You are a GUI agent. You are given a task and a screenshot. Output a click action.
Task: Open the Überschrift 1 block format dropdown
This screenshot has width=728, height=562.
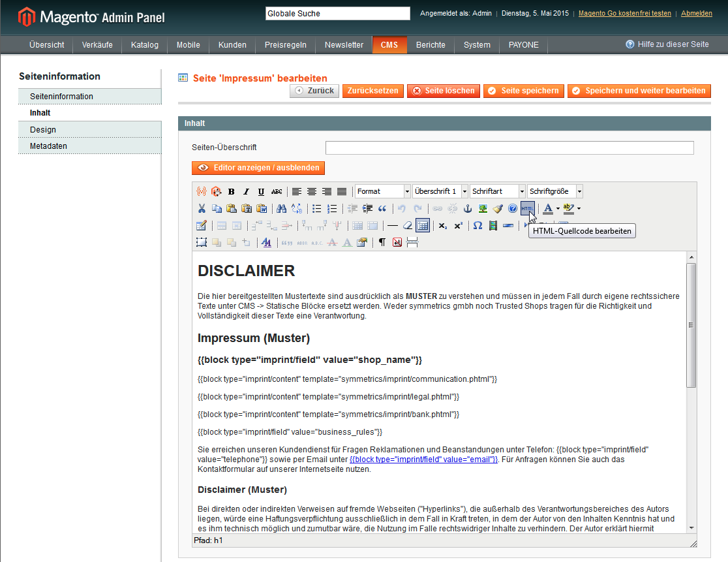click(440, 191)
